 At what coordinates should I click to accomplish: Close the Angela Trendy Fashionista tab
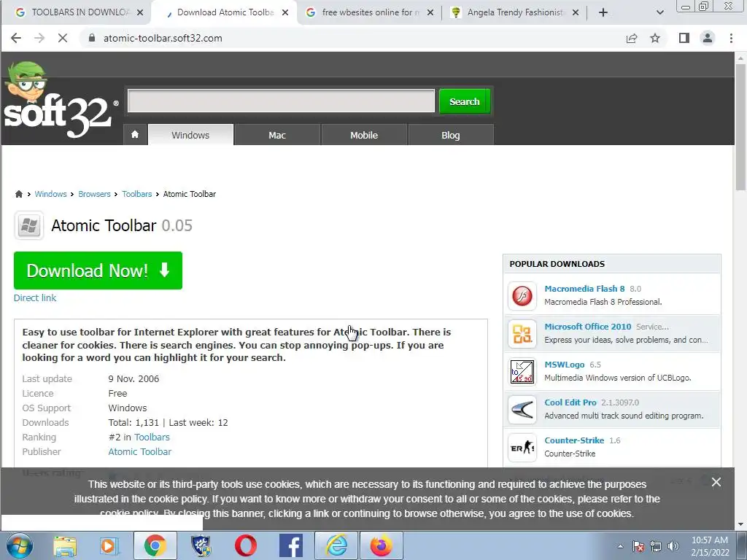tap(576, 12)
